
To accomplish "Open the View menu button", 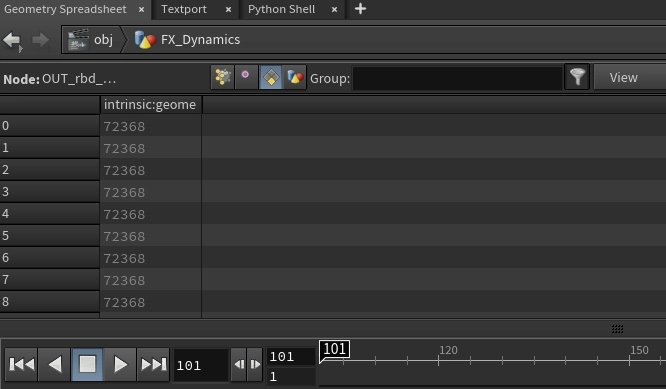I will (629, 77).
